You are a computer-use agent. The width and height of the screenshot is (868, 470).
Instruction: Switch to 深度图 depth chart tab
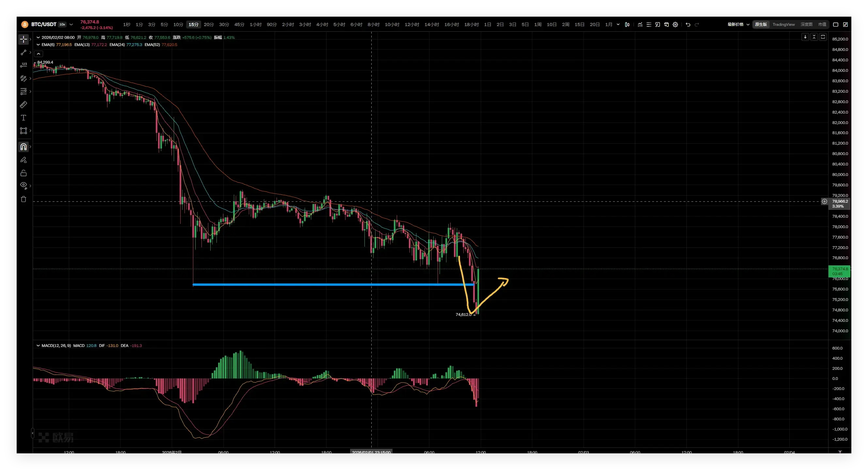point(806,24)
